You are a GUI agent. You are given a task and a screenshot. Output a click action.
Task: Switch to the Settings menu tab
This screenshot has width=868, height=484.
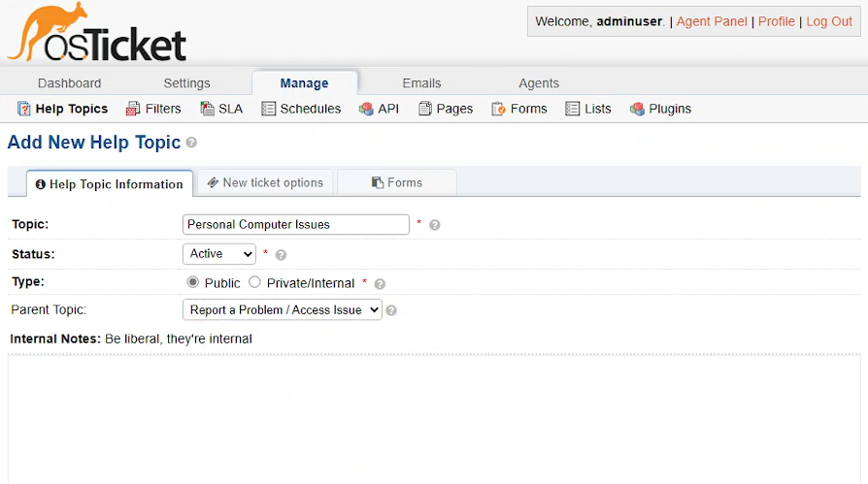click(x=186, y=83)
